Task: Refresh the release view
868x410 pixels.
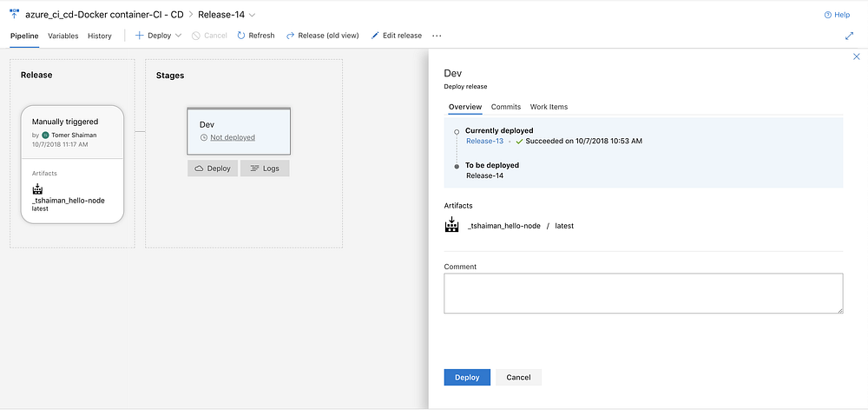Action: click(256, 36)
